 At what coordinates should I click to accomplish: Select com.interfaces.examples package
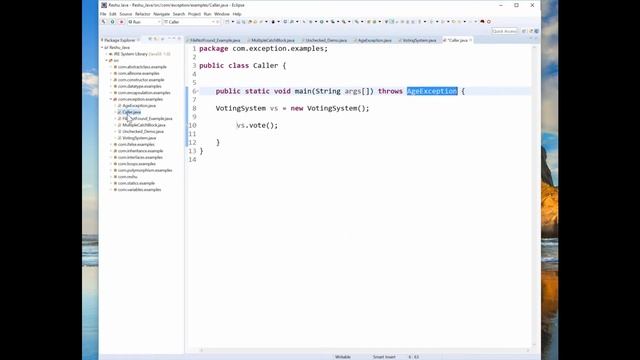[x=140, y=158]
